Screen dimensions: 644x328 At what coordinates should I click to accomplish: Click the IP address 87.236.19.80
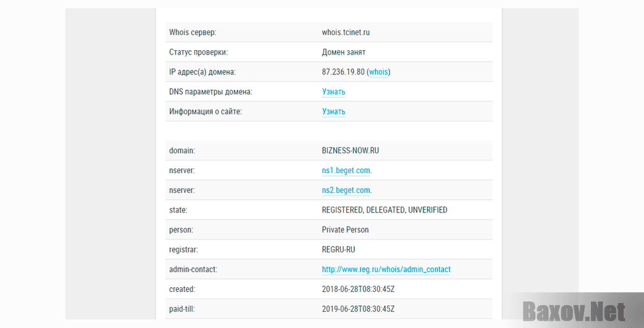click(x=343, y=72)
